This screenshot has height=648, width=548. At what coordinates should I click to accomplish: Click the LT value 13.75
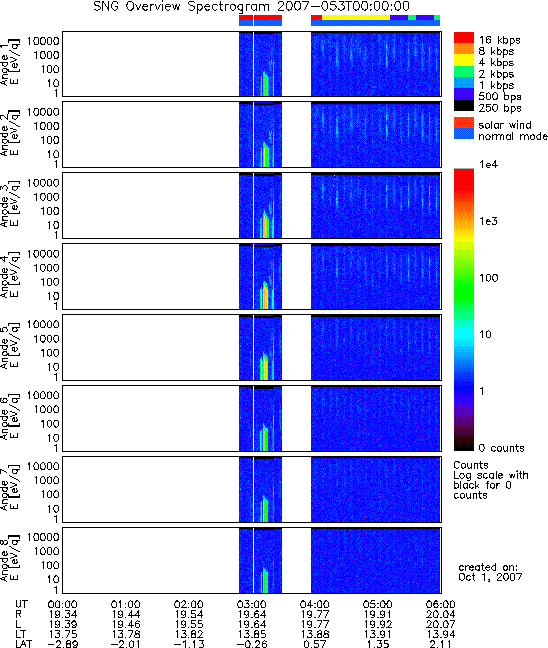tap(62, 634)
